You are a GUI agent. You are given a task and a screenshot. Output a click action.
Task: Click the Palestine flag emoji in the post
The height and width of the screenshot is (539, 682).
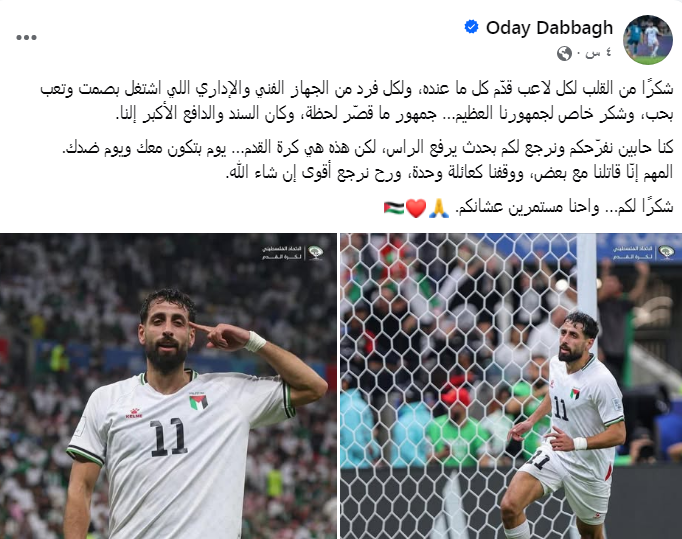tap(394, 208)
